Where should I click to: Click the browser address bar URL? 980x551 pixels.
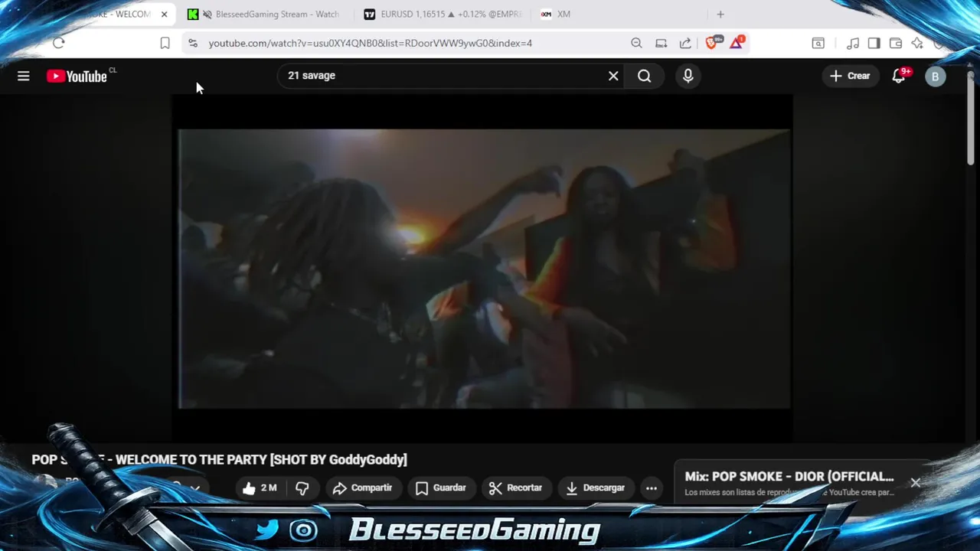(x=371, y=43)
